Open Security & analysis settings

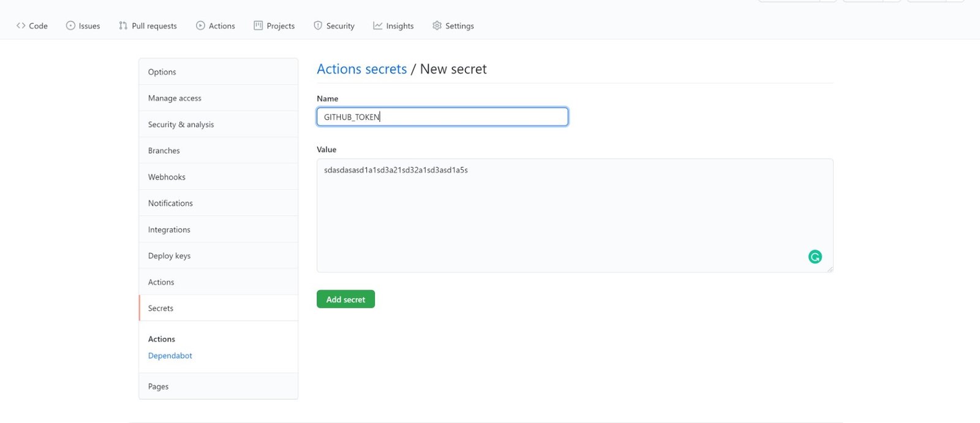[x=219, y=124]
